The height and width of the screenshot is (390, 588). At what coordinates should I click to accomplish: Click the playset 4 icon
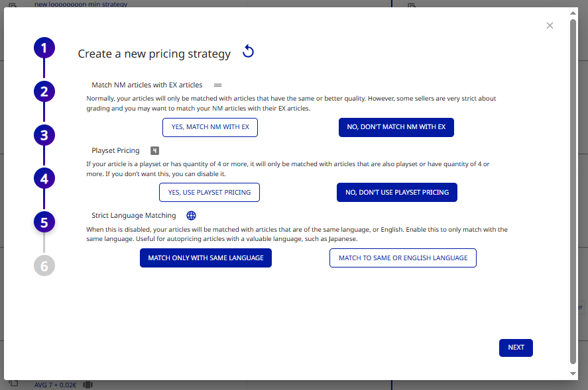(154, 150)
